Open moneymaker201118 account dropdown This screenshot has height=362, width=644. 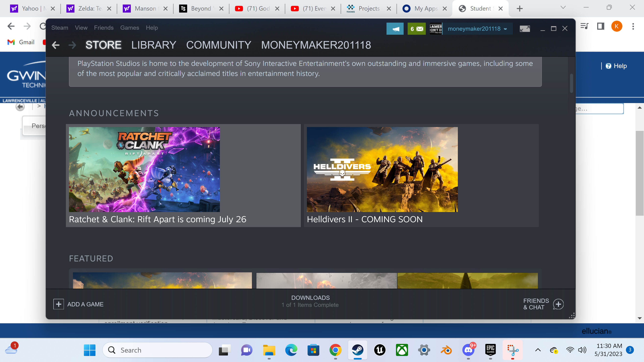(477, 29)
